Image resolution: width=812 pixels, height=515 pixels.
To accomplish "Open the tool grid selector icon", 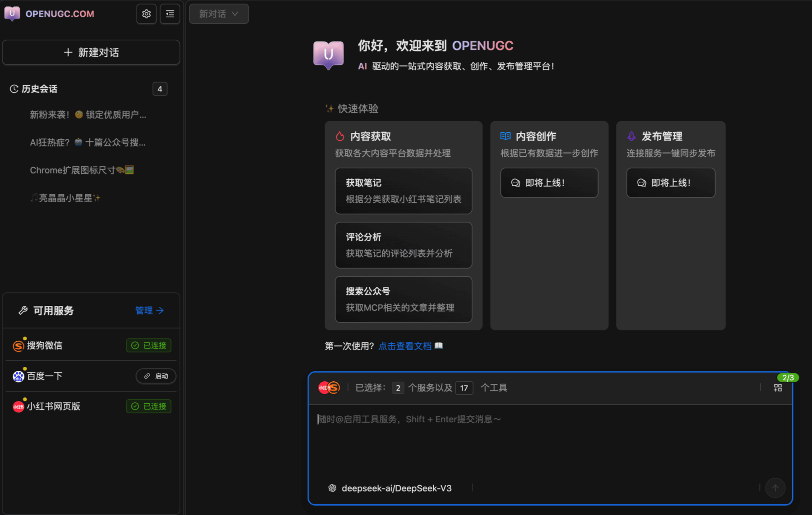I will (x=778, y=387).
